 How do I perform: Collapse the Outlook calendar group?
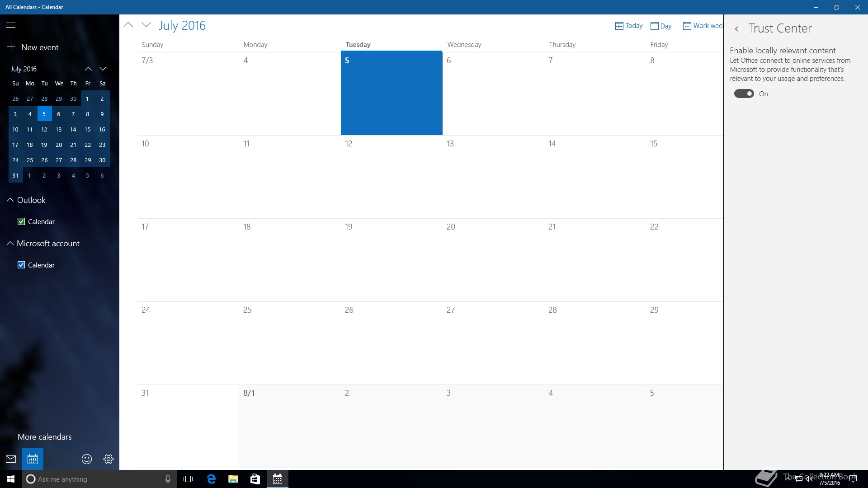pos(10,200)
